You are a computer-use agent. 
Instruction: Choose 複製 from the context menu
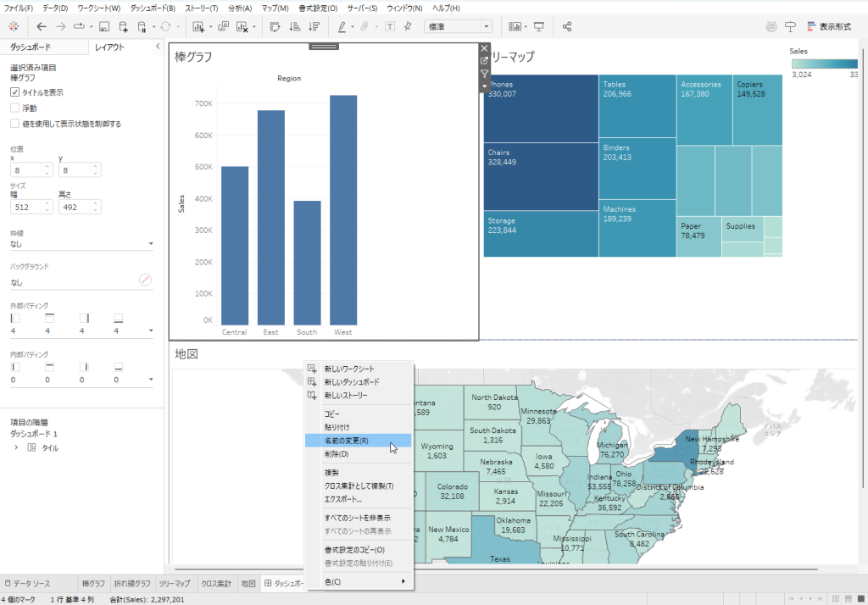(x=332, y=473)
